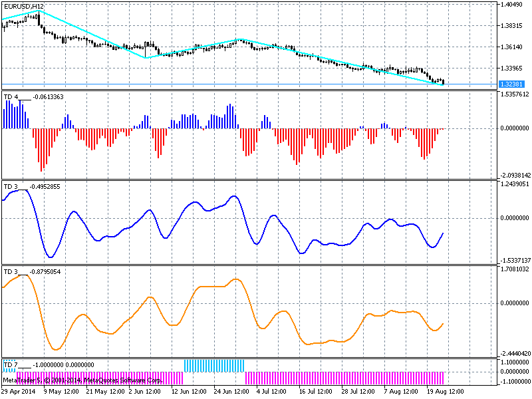Click the 21 May 12:00 time label
Screen dimensions: 532x399
(106, 392)
